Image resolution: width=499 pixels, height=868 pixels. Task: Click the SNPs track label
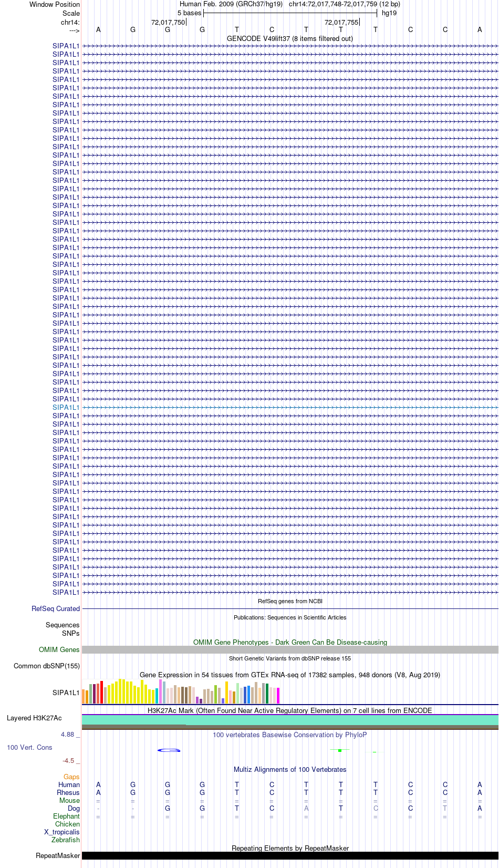71,633
